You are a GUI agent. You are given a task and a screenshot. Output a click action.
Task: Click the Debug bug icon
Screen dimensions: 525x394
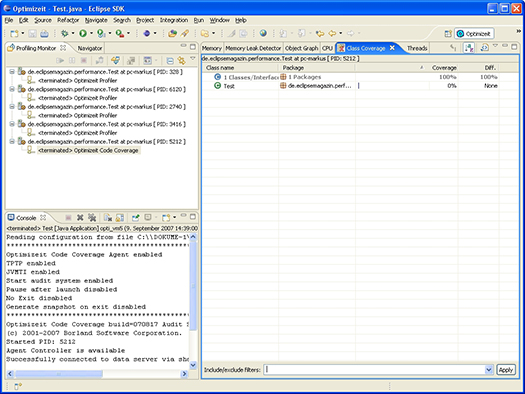point(65,33)
